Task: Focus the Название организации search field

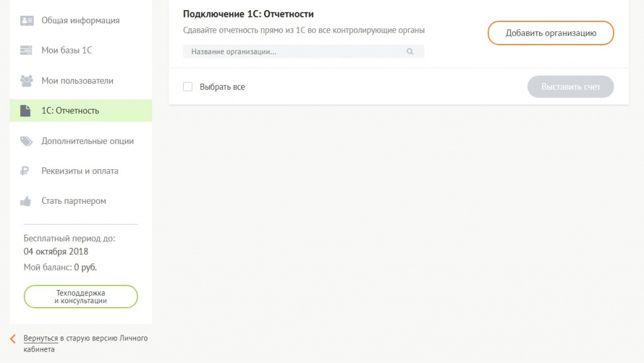Action: pos(304,52)
